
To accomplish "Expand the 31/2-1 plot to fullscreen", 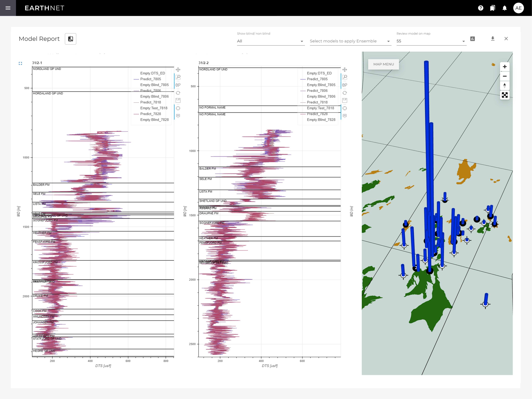I will [x=20, y=63].
